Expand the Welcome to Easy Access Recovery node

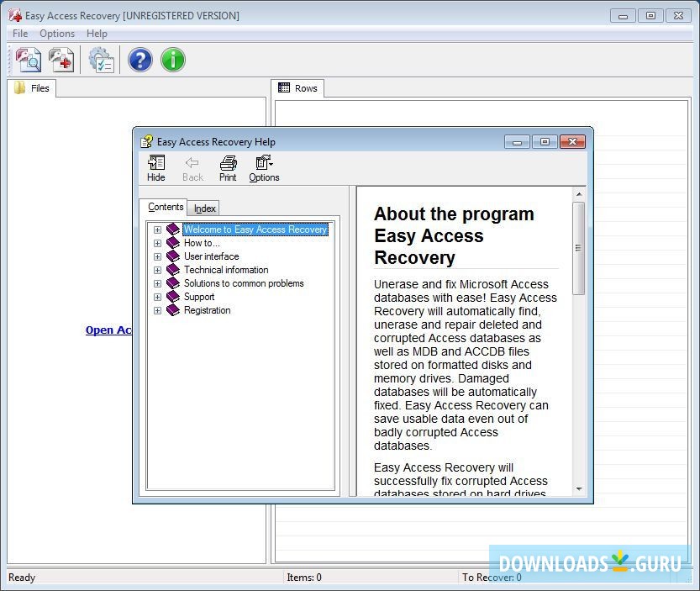click(157, 230)
